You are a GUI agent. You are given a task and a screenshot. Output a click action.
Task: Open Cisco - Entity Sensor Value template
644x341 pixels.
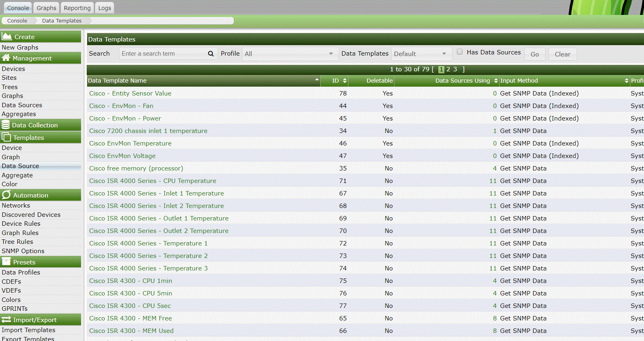click(x=130, y=93)
